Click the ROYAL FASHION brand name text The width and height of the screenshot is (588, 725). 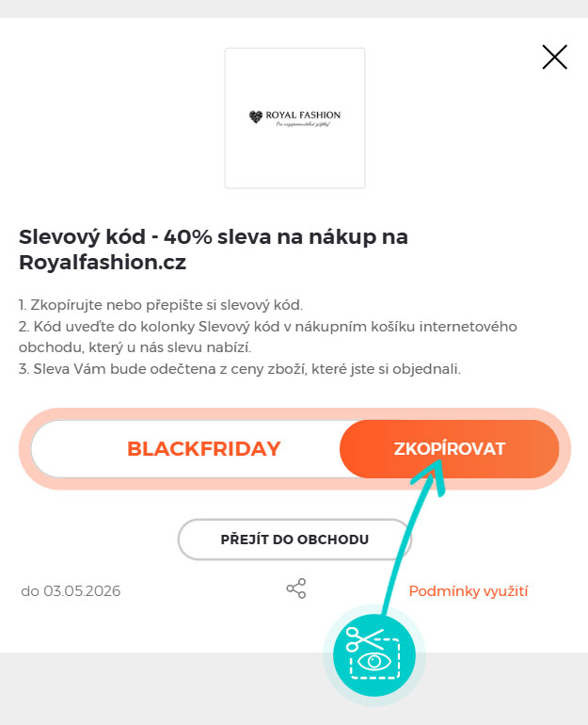pyautogui.click(x=303, y=116)
